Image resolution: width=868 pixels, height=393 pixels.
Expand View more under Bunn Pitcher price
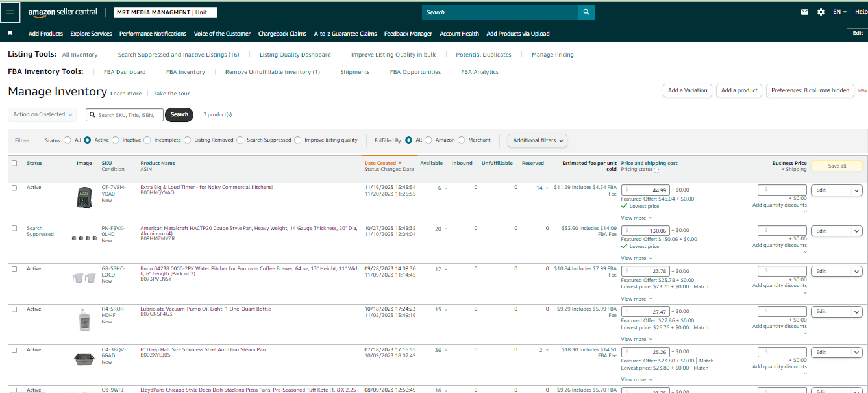(636, 299)
